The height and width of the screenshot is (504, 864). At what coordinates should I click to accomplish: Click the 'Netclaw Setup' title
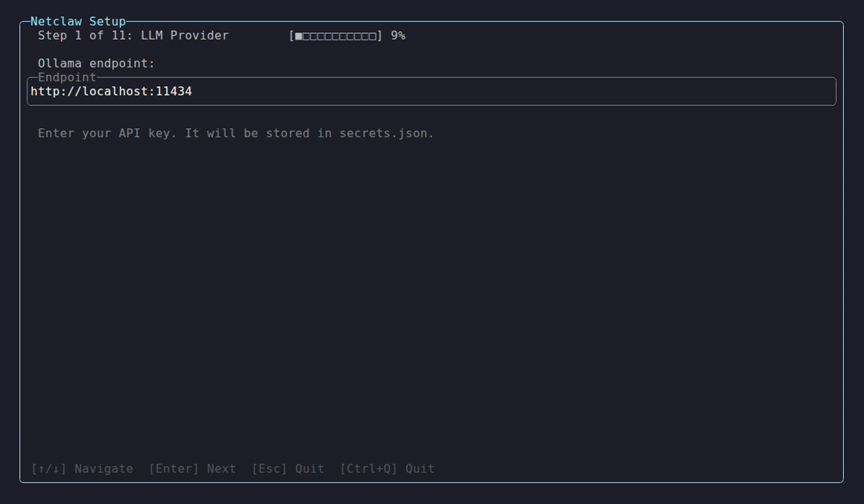[x=78, y=22]
